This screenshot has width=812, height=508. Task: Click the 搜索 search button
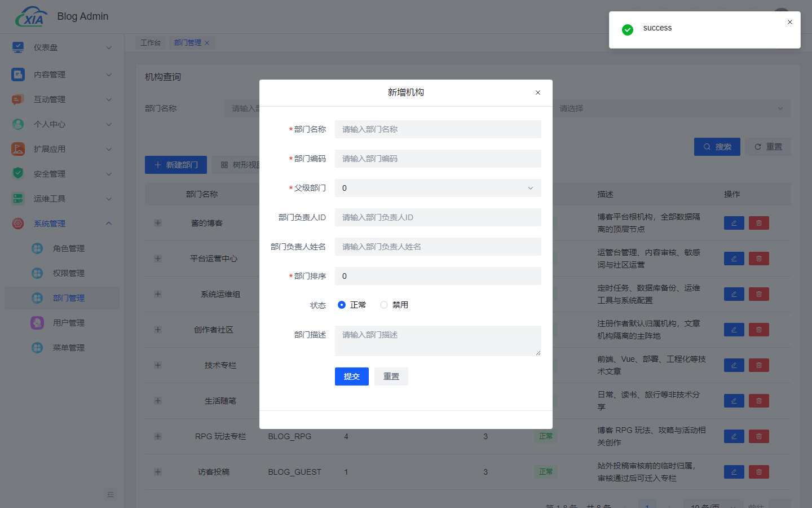pos(717,147)
